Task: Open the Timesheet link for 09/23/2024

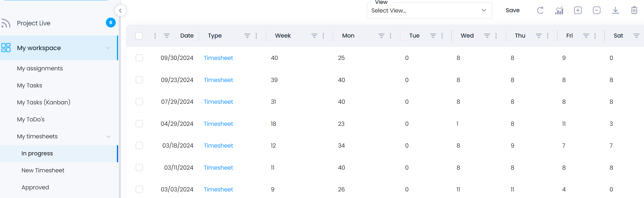Action: click(x=218, y=80)
